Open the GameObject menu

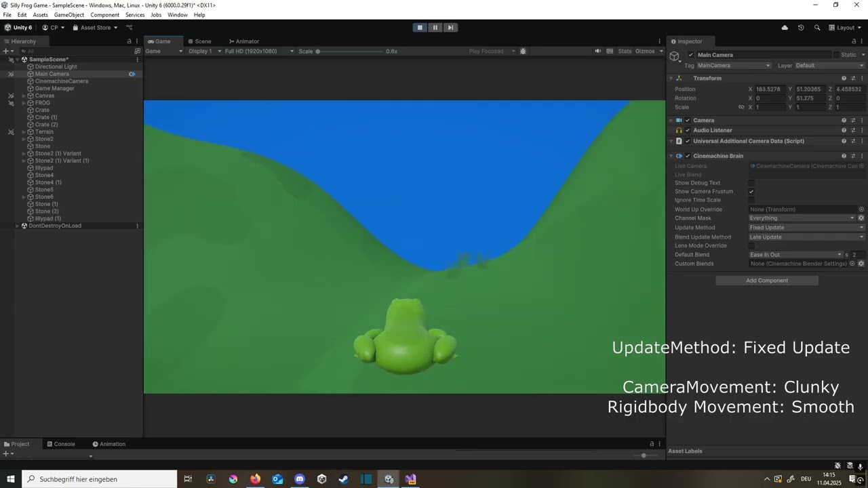(x=69, y=14)
